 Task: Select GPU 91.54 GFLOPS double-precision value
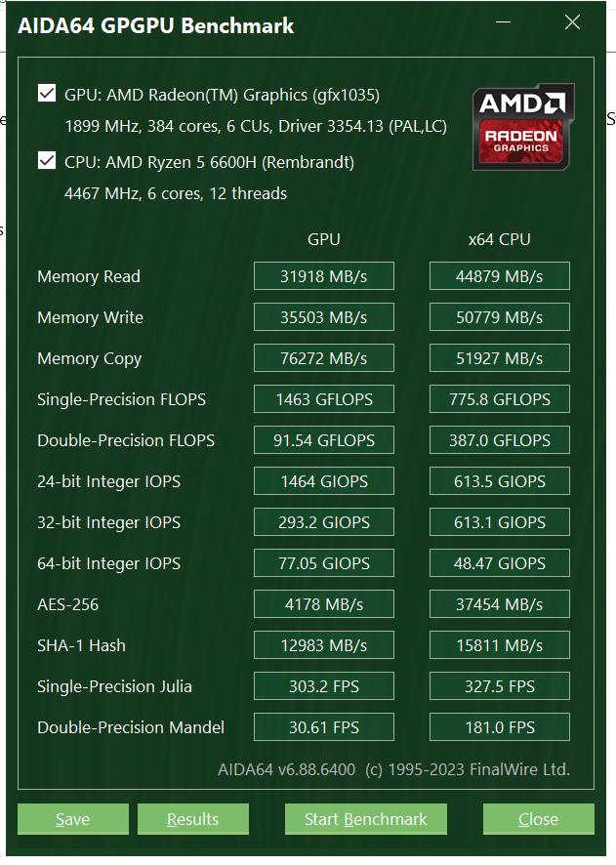coord(324,440)
